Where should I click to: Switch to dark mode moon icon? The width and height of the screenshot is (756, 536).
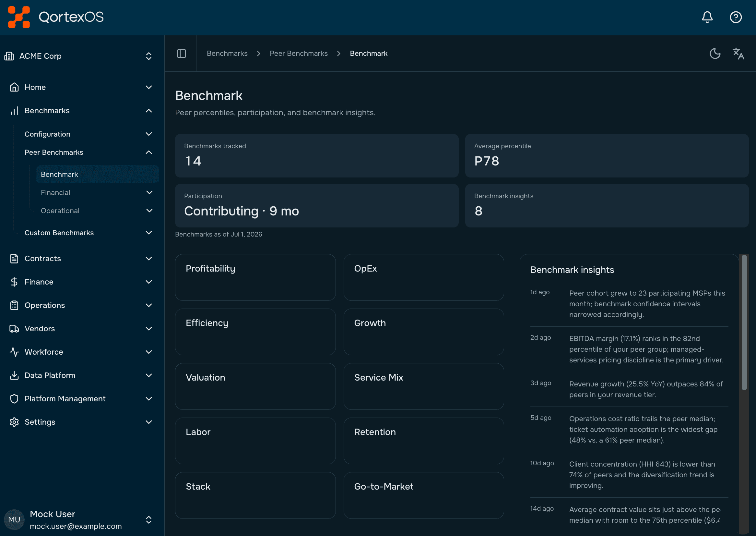(715, 54)
